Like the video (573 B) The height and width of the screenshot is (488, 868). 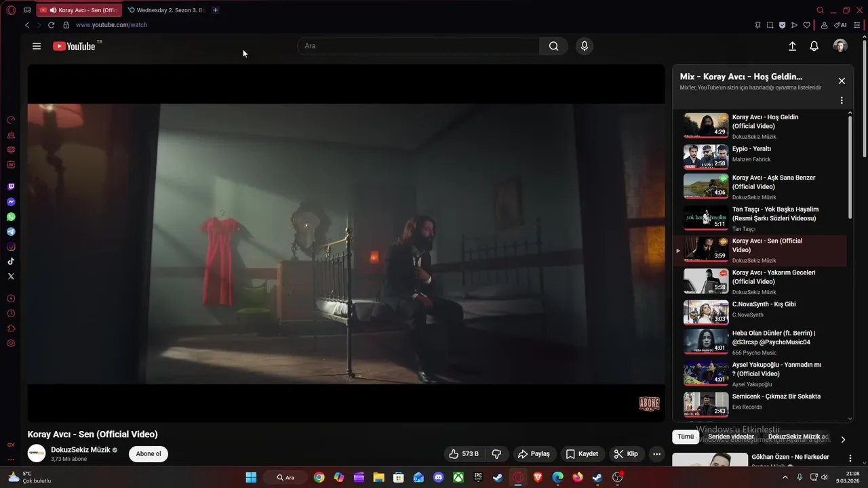tap(464, 454)
